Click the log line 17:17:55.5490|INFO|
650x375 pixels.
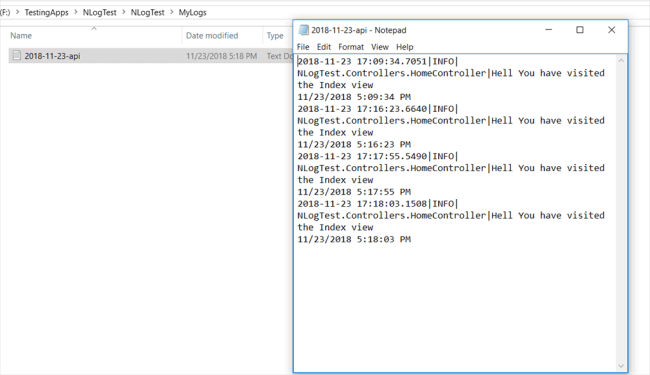[378, 156]
